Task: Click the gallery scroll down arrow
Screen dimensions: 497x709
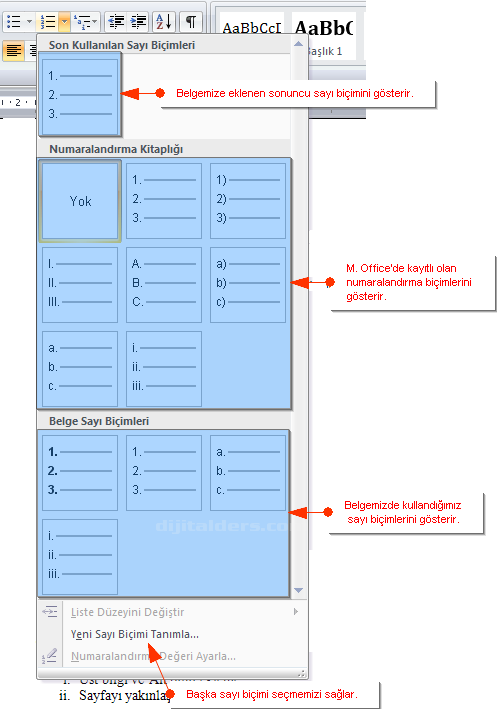Action: pos(298,591)
